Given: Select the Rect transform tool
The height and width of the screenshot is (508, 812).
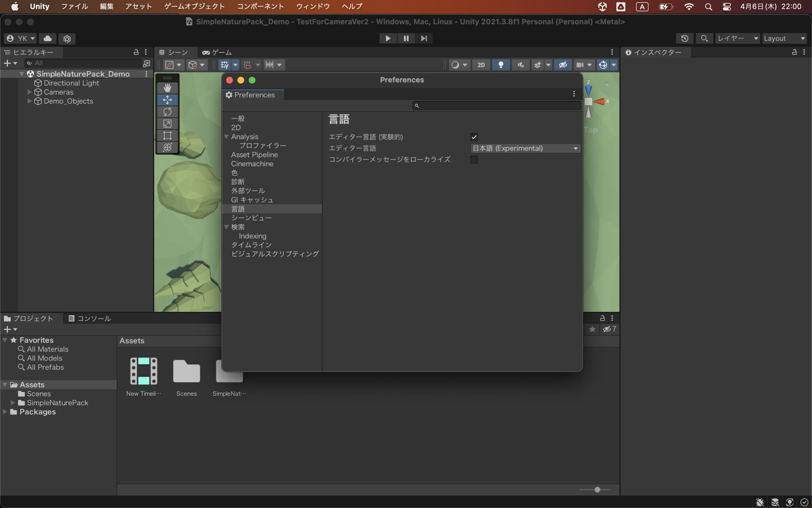Looking at the screenshot, I should [168, 135].
